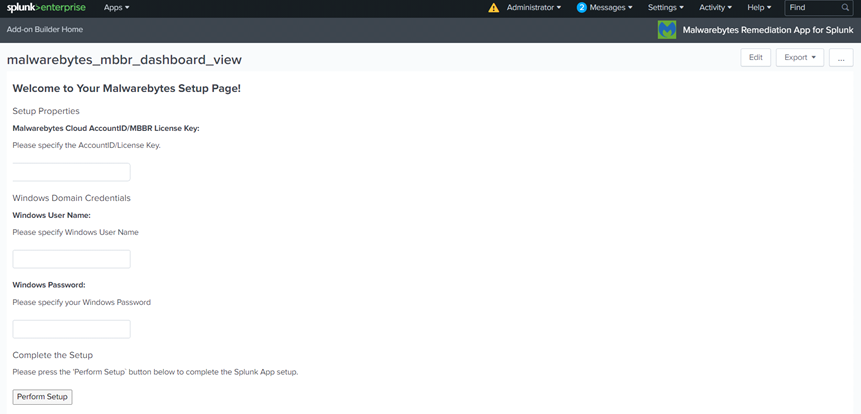Go to Add-on Builder Home
Viewport: 861px width, 414px height.
click(x=45, y=30)
